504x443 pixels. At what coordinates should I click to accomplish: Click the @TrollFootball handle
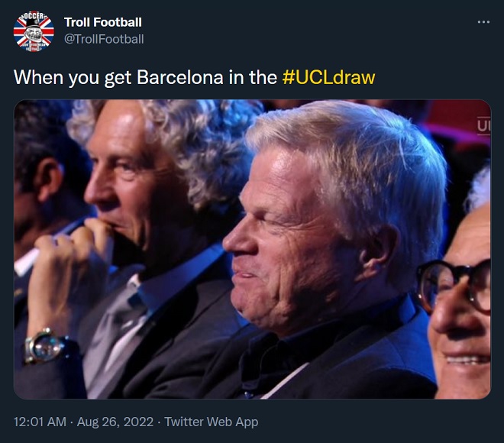pos(104,39)
